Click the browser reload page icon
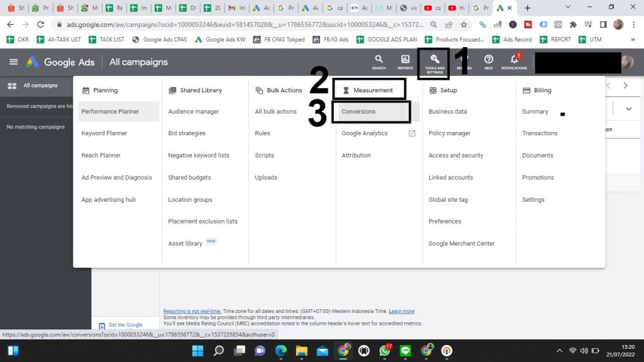 41,25
